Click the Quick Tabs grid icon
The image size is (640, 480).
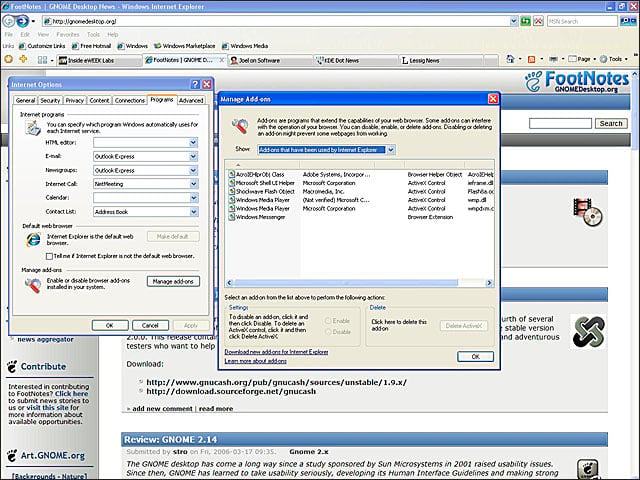pyautogui.click(x=42, y=60)
